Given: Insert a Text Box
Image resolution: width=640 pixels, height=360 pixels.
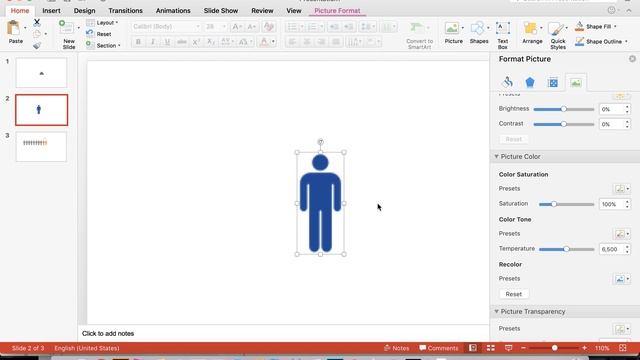Looking at the screenshot, I should [x=502, y=34].
